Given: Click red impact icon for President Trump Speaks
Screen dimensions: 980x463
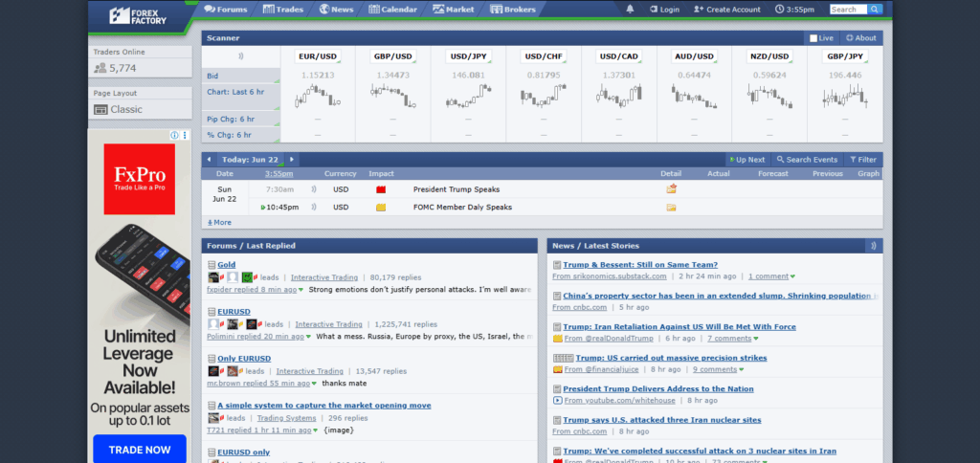Looking at the screenshot, I should [x=381, y=189].
